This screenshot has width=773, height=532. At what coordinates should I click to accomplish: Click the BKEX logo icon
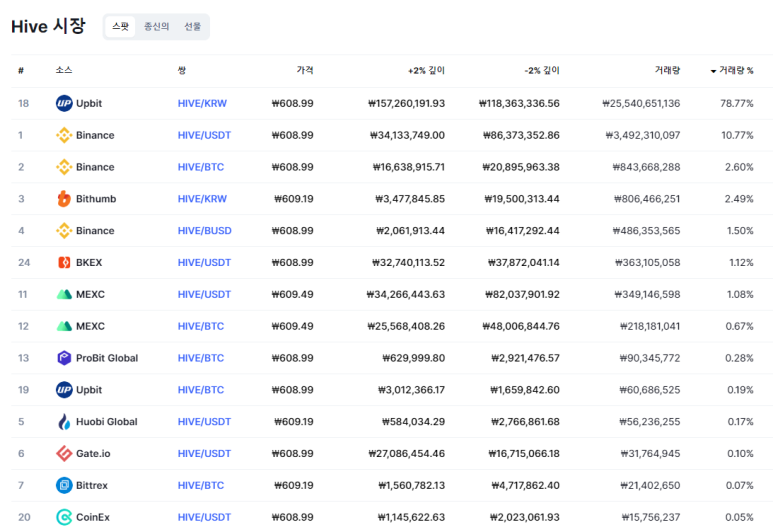tap(64, 262)
